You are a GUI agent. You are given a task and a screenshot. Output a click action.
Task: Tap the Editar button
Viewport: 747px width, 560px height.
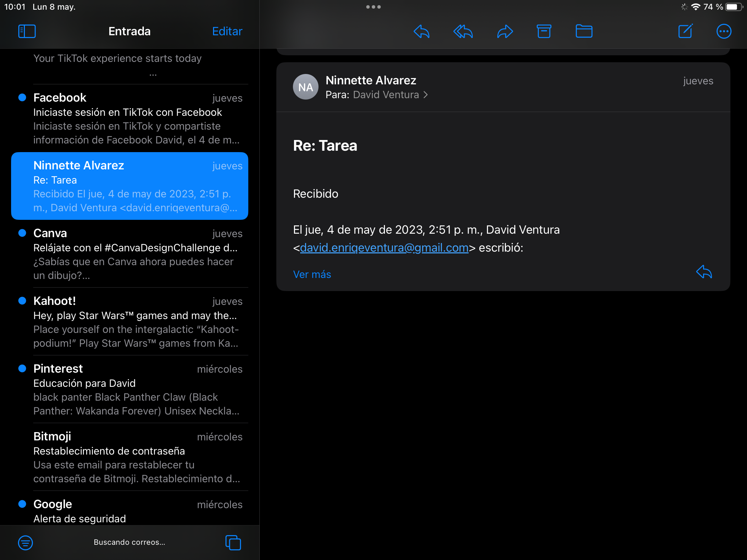227,31
